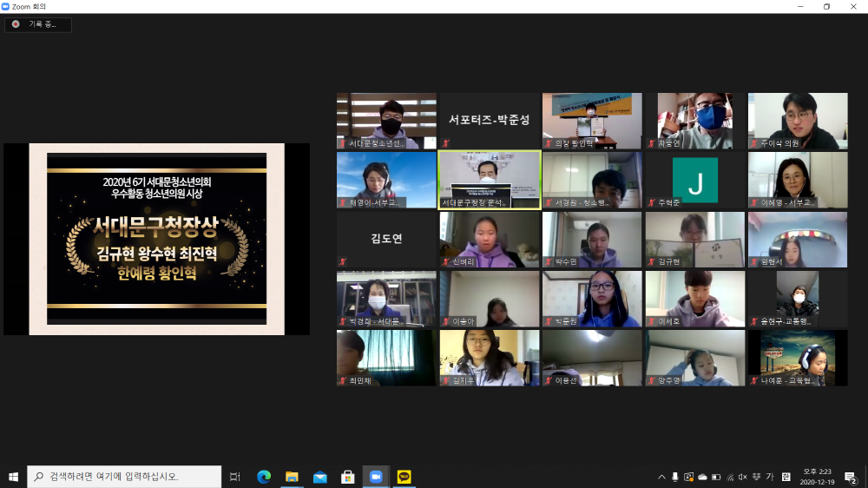This screenshot has height=488, width=868.
Task: Open the Windows Start menu
Action: [x=13, y=477]
